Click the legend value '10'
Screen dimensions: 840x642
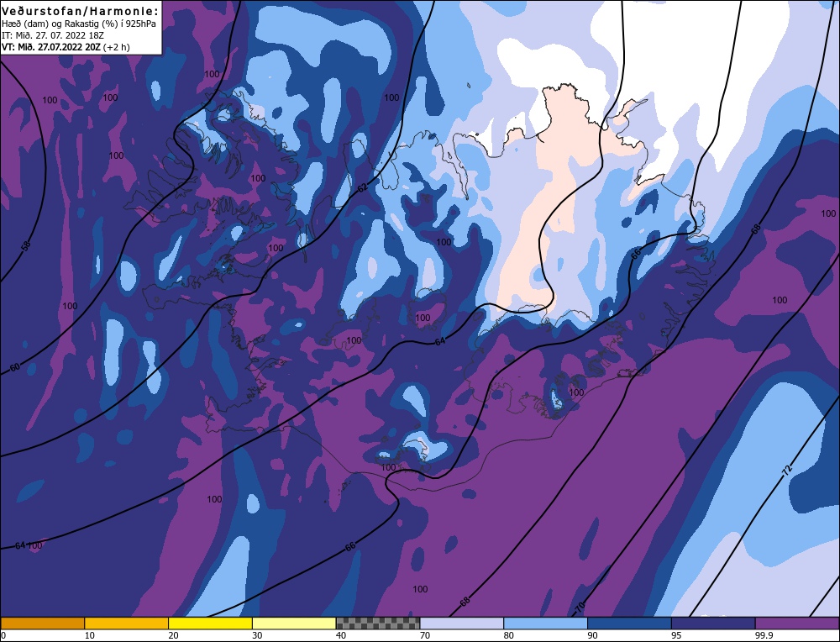[x=90, y=635]
